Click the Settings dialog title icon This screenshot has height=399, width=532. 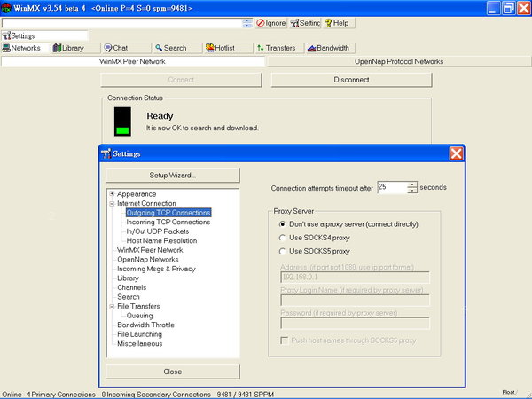point(106,153)
